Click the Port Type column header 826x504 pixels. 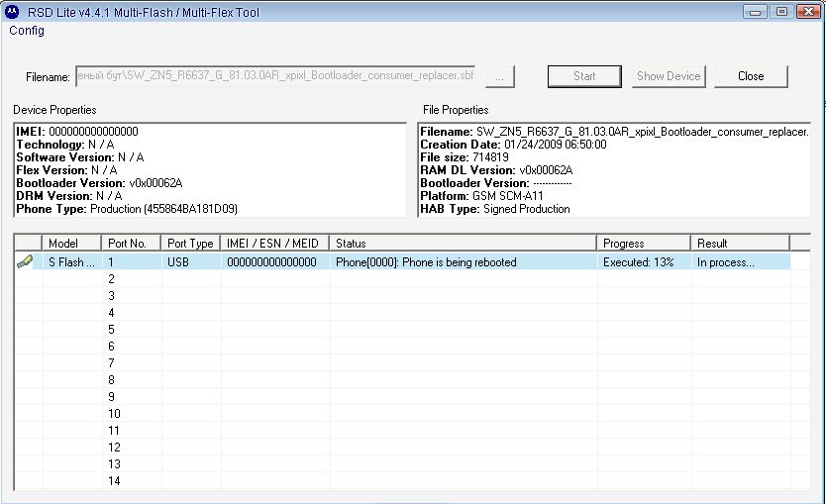(x=190, y=243)
